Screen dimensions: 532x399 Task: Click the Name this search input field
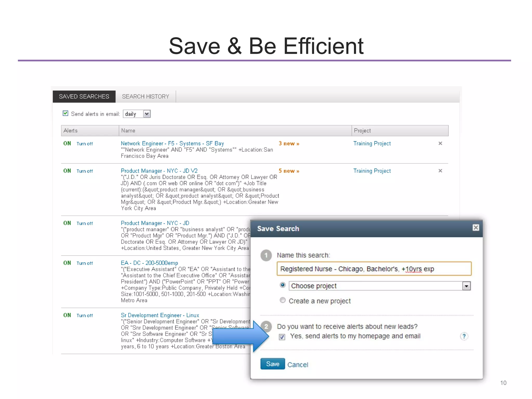point(374,269)
